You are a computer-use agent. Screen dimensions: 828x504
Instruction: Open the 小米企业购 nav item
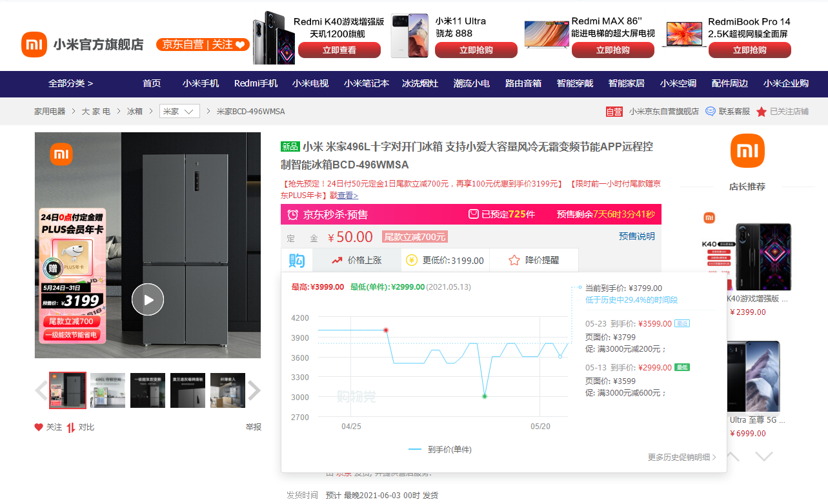[786, 84]
